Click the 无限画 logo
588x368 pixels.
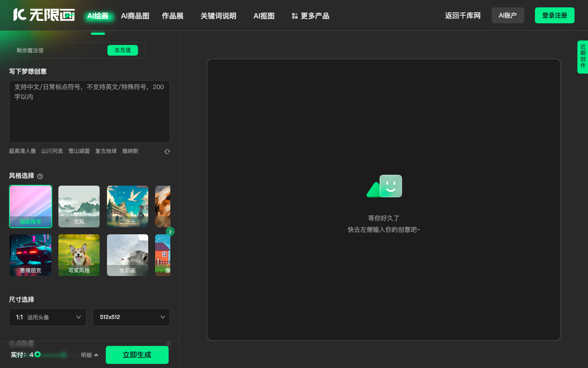coord(44,15)
